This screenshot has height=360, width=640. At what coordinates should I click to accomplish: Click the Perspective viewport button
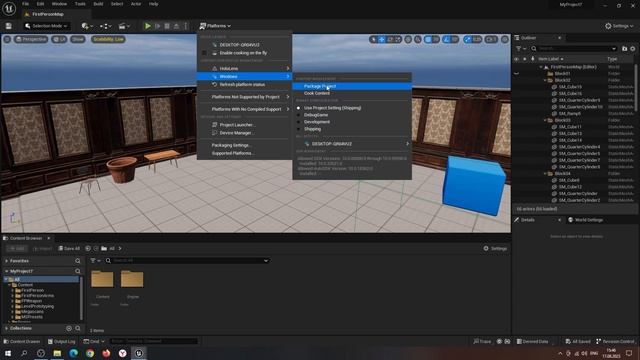31,39
